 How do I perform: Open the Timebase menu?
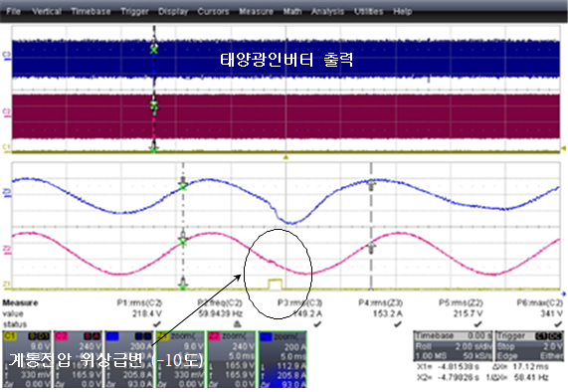pyautogui.click(x=91, y=11)
